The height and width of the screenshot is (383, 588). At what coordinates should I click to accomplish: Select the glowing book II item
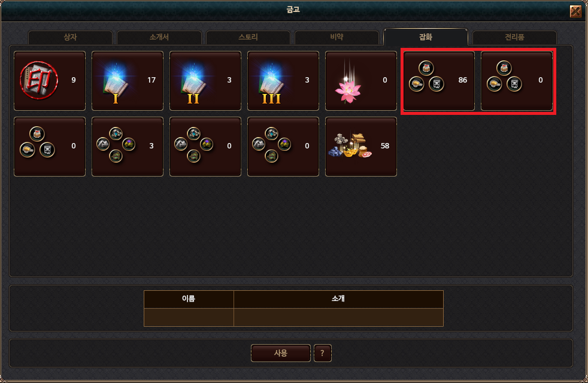pyautogui.click(x=205, y=81)
